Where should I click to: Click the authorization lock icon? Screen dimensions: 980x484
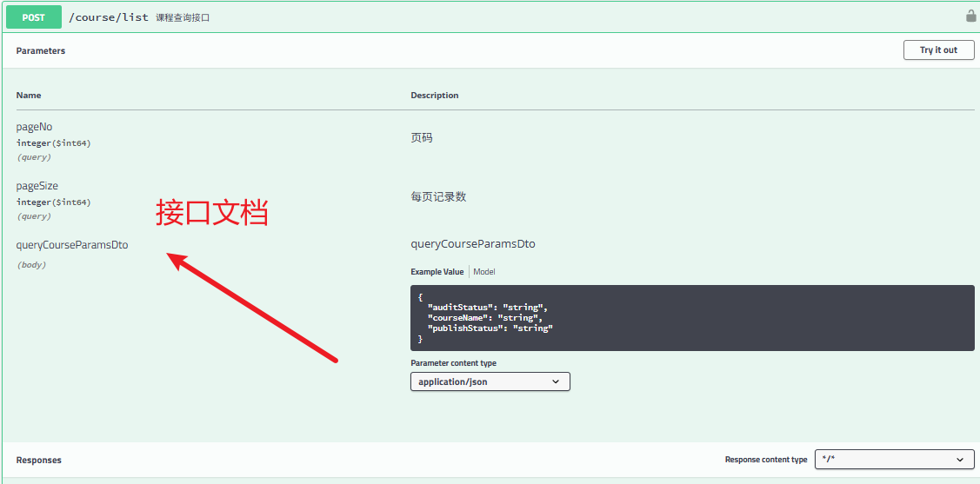(970, 16)
